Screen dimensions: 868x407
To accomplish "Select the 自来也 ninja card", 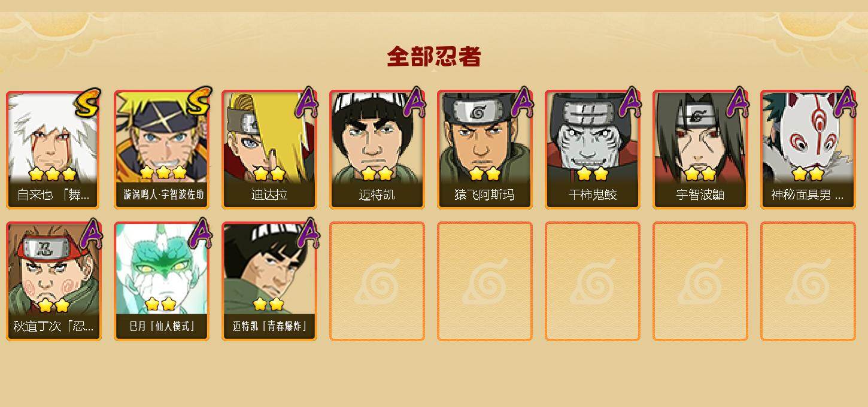I will tap(53, 150).
